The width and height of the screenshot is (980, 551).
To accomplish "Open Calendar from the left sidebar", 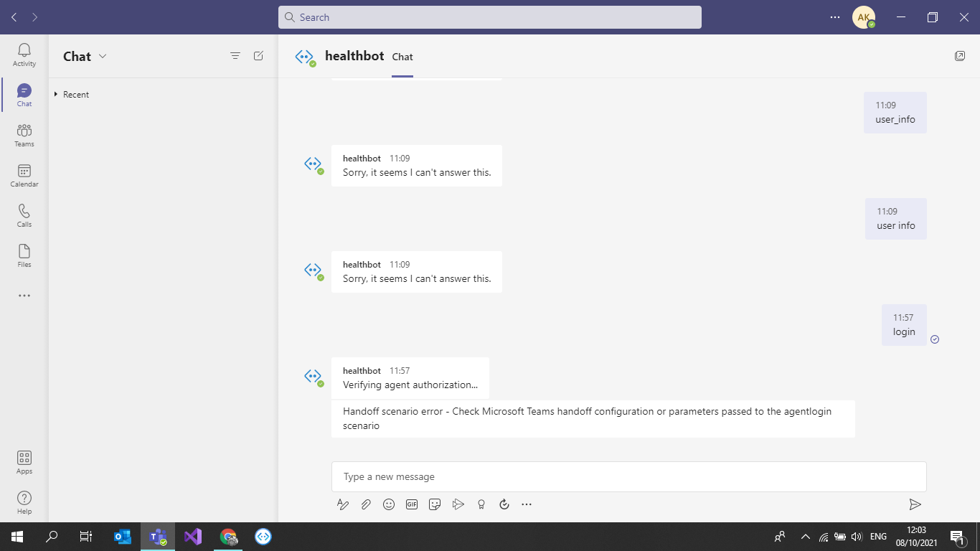I will point(24,174).
